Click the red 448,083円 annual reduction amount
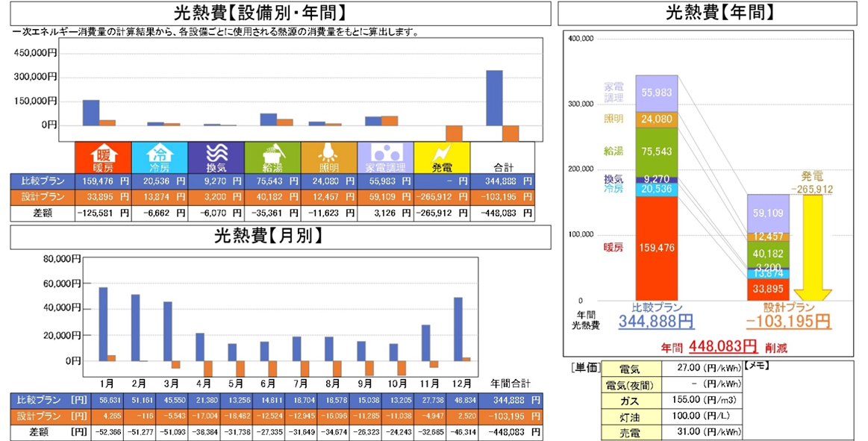Image resolution: width=868 pixels, height=441 pixels. click(x=722, y=347)
